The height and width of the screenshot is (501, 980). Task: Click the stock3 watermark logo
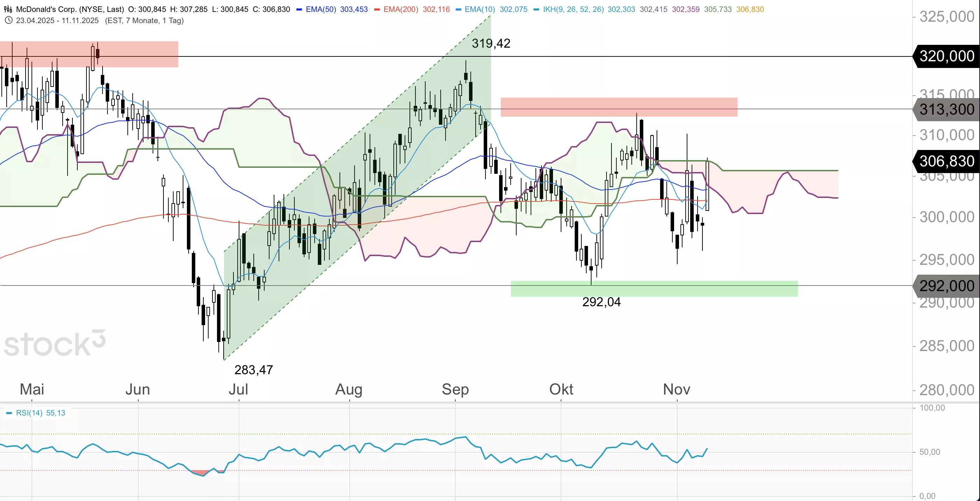[55, 344]
